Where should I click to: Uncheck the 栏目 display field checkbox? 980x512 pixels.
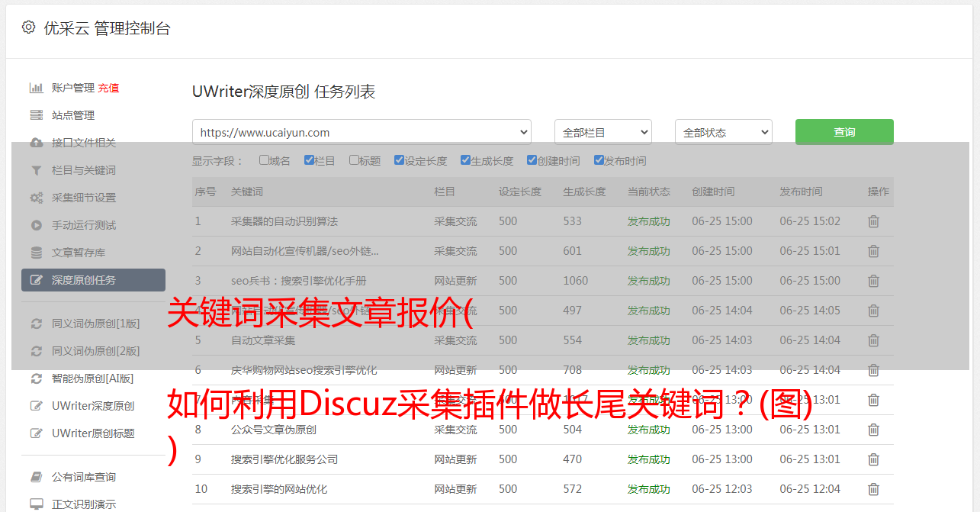coord(309,160)
